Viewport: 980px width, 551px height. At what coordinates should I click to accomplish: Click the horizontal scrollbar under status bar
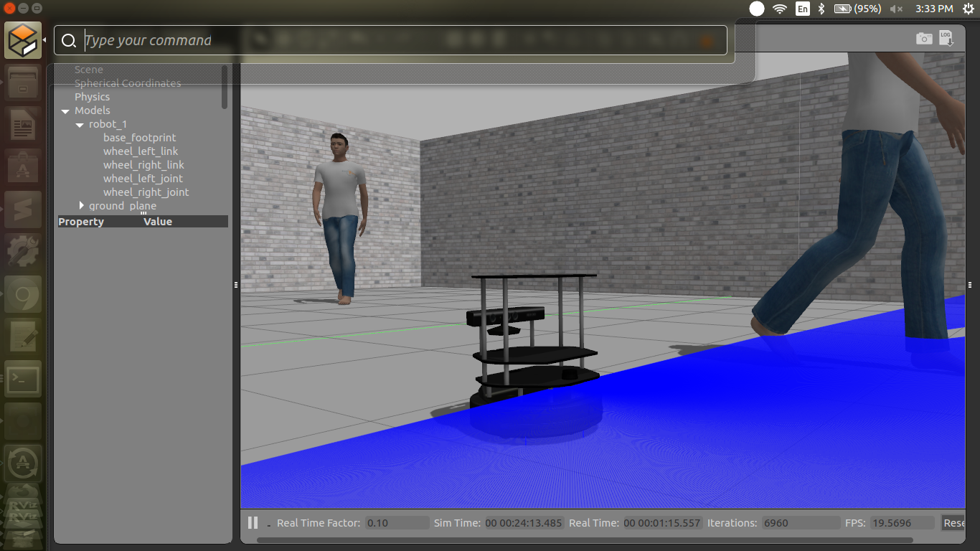pos(585,540)
